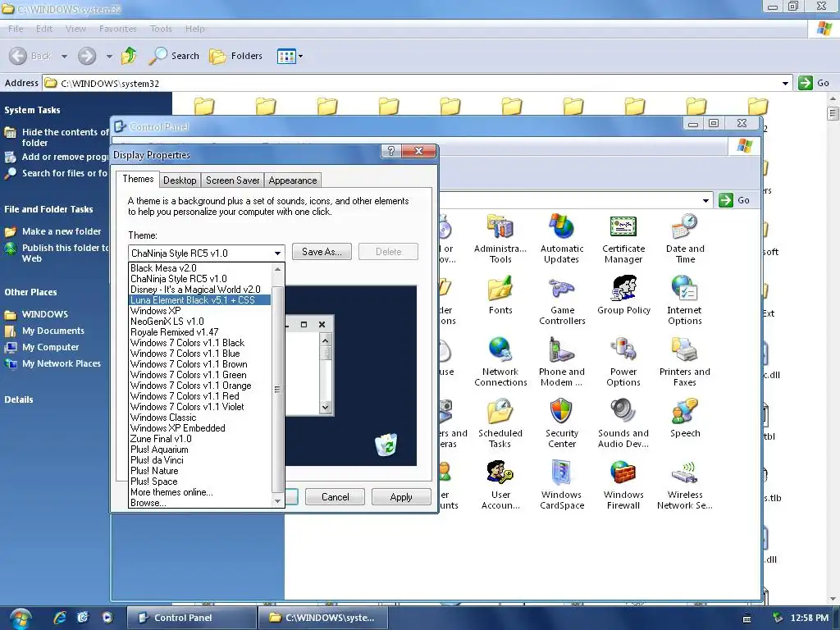Open Automatic Updates icon

click(x=561, y=239)
